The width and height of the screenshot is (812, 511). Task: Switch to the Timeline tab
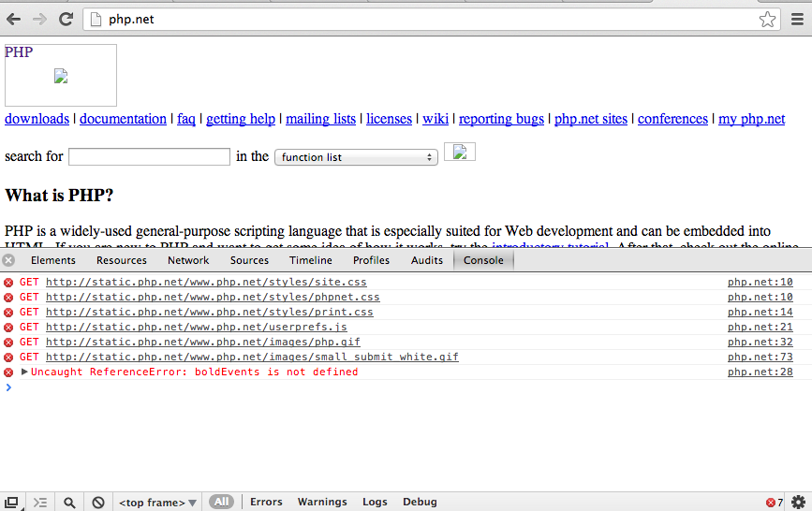tap(311, 260)
